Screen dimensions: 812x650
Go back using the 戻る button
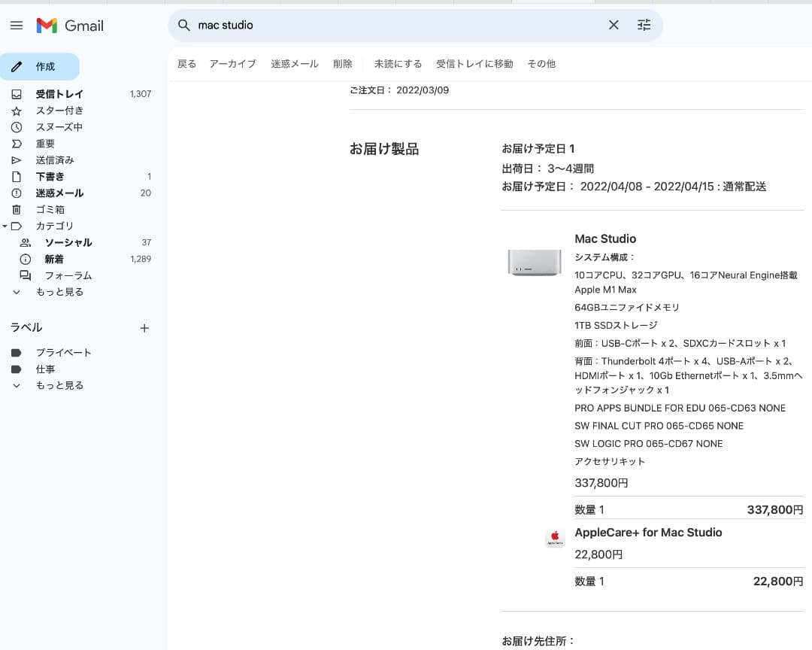[186, 64]
